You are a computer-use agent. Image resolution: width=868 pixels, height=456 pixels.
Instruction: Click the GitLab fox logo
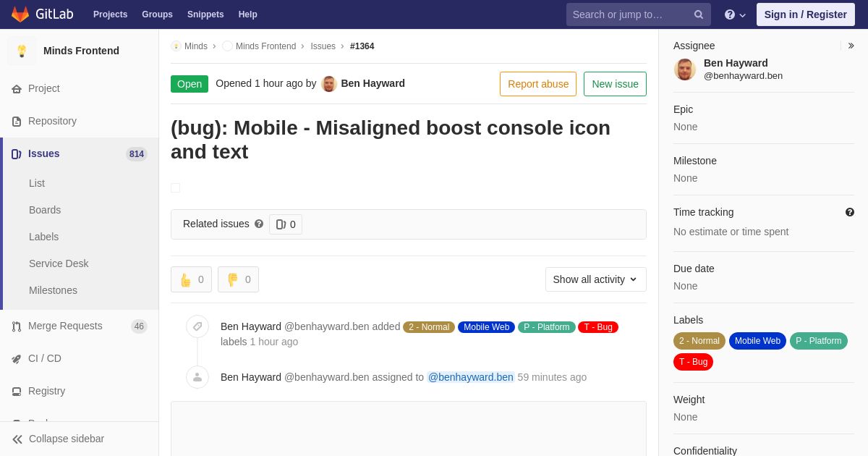pos(20,14)
